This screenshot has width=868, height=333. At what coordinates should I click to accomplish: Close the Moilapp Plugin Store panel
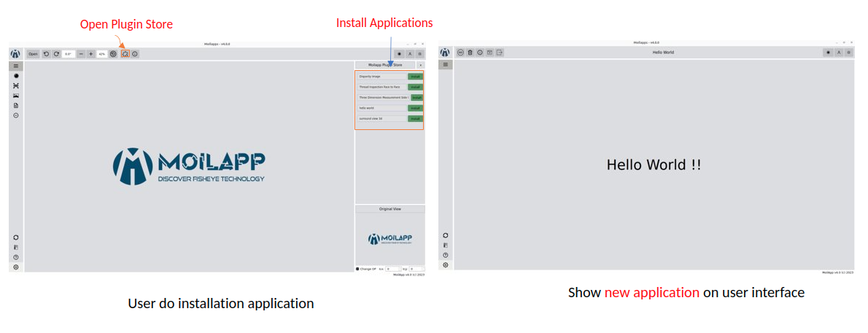[x=420, y=65]
